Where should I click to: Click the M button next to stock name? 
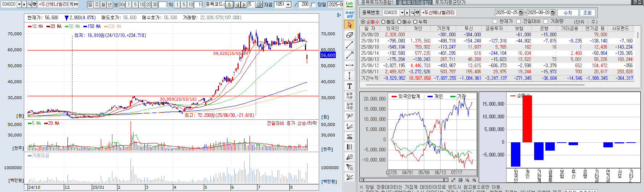click(76, 4)
